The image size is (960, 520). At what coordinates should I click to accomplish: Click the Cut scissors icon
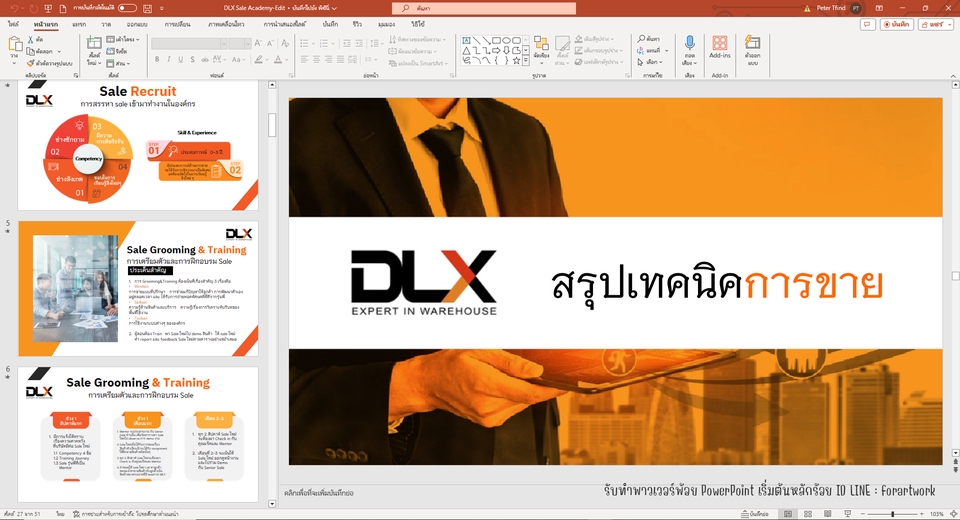click(x=31, y=39)
